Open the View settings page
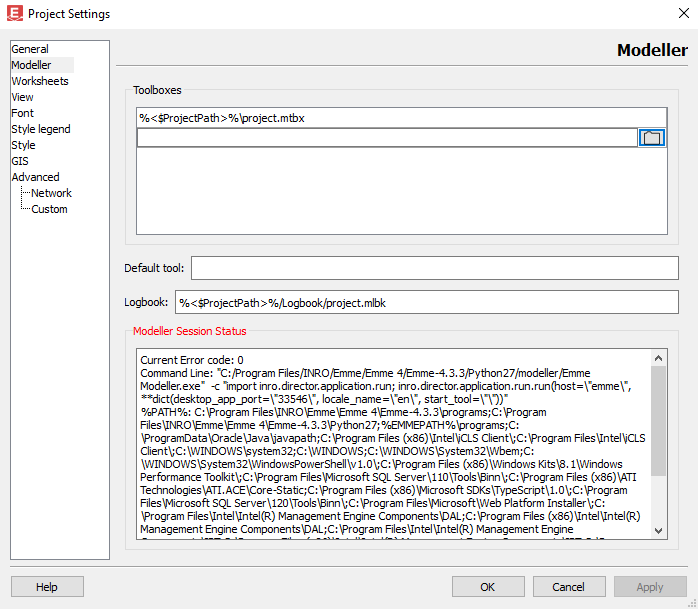Image resolution: width=698 pixels, height=609 pixels. (x=22, y=97)
